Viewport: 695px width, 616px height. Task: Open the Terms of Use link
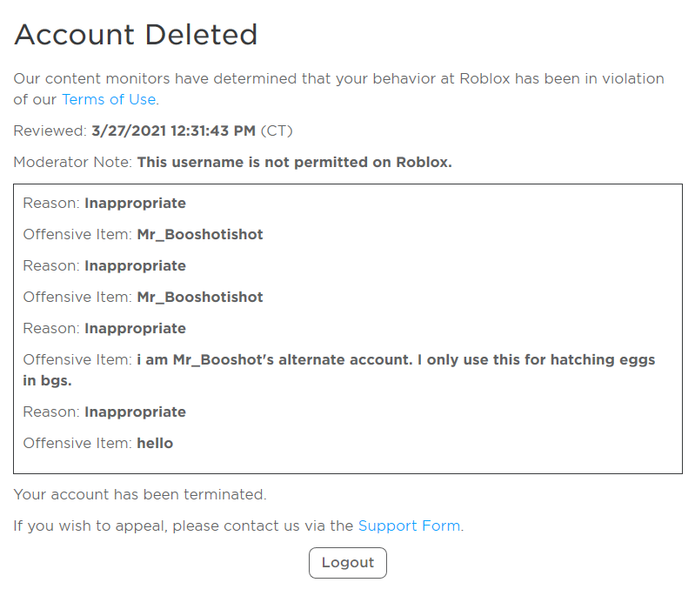(x=109, y=99)
